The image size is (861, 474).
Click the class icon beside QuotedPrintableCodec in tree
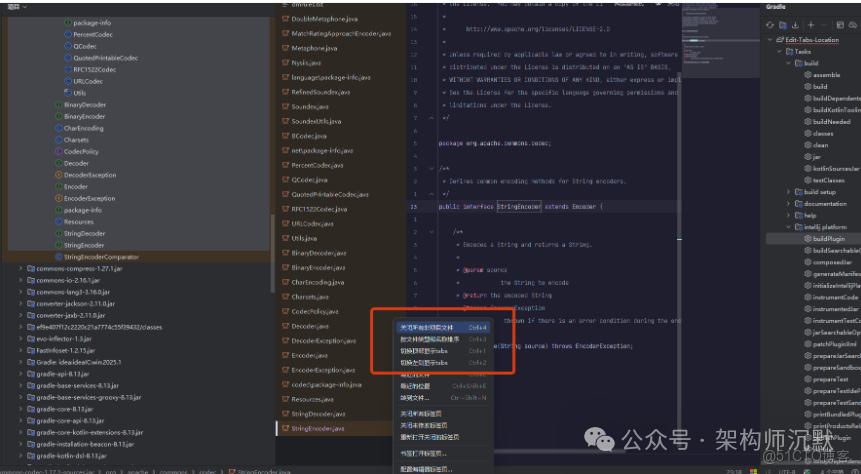pyautogui.click(x=68, y=58)
